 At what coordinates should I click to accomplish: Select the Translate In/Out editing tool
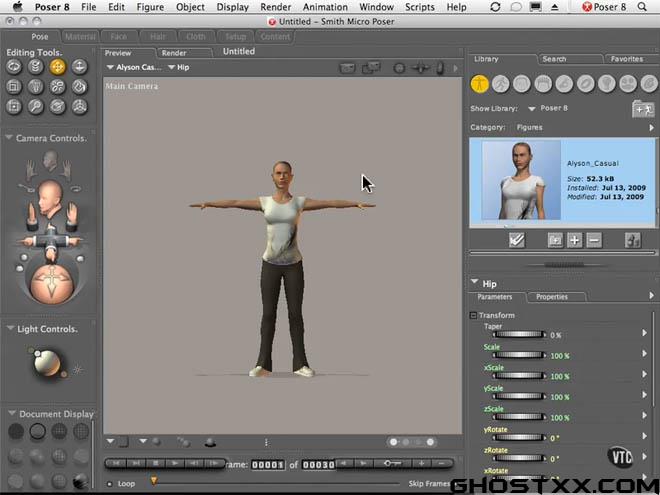click(x=80, y=67)
